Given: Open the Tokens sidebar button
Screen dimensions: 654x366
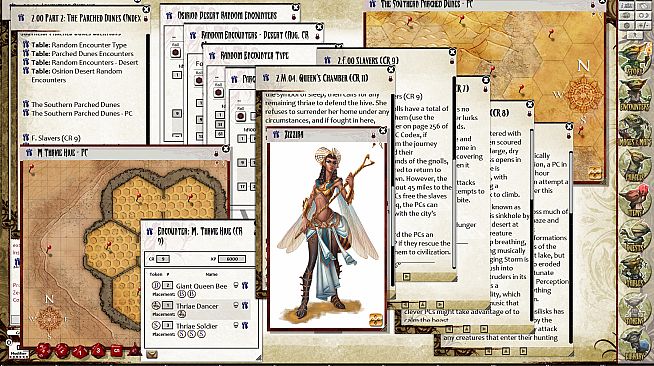Looking at the screenshot, I should click(634, 308).
